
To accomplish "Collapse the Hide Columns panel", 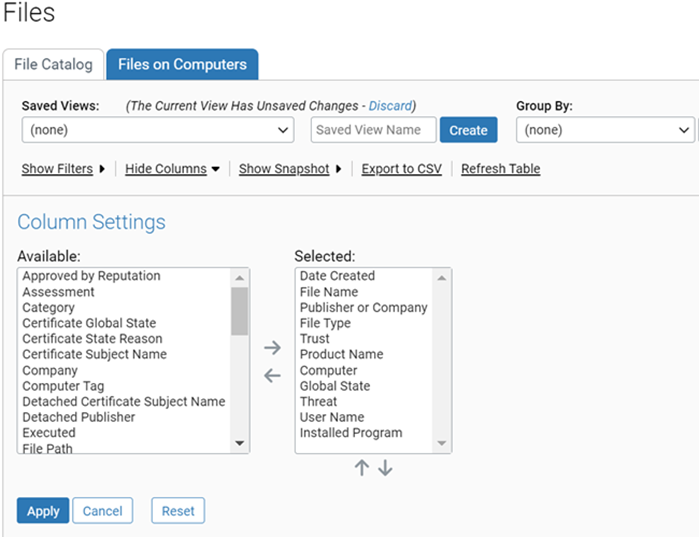I will pos(172,169).
